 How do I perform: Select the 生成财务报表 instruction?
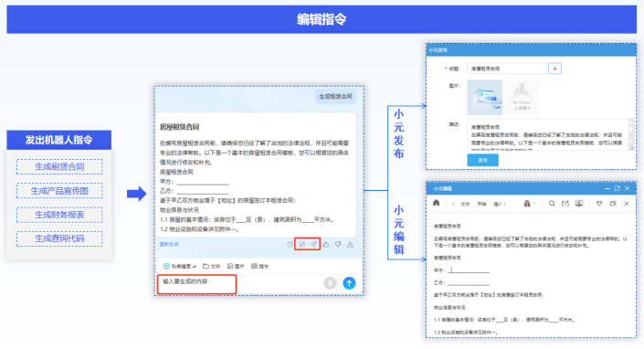pos(59,215)
